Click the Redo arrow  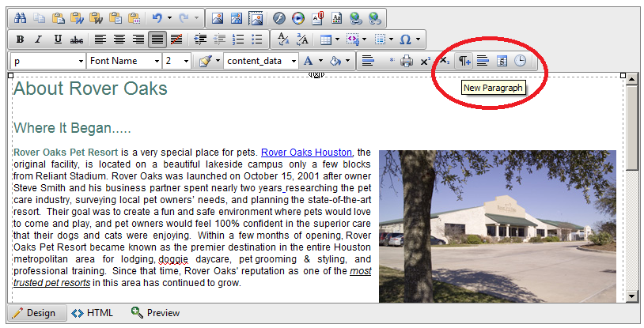[x=184, y=17]
